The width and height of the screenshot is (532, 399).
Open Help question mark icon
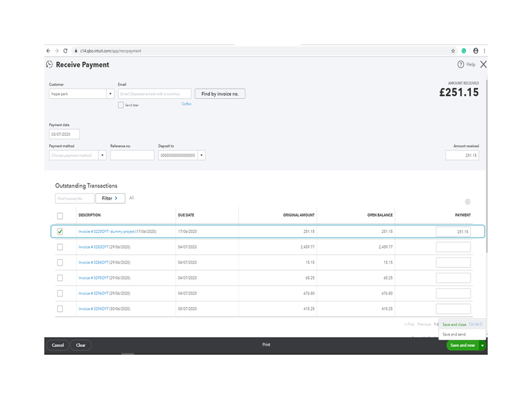461,64
